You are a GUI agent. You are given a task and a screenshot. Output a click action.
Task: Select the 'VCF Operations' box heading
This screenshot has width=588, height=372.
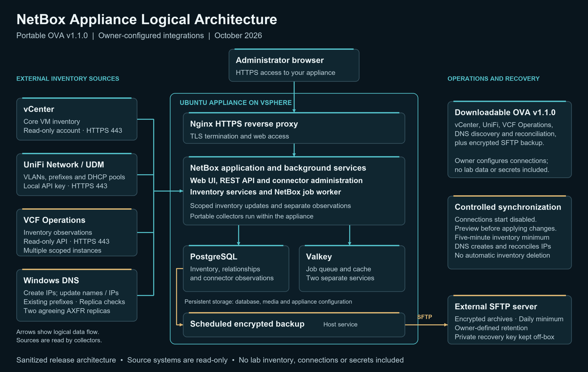[54, 220]
